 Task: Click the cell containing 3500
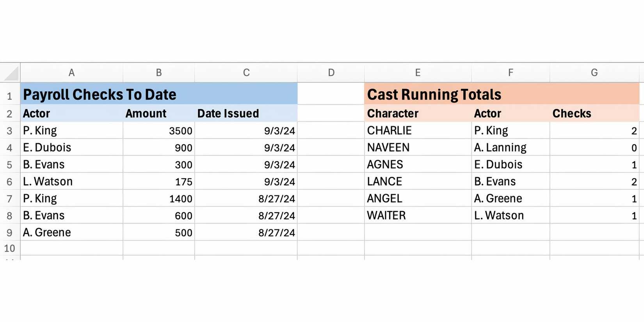click(x=159, y=131)
